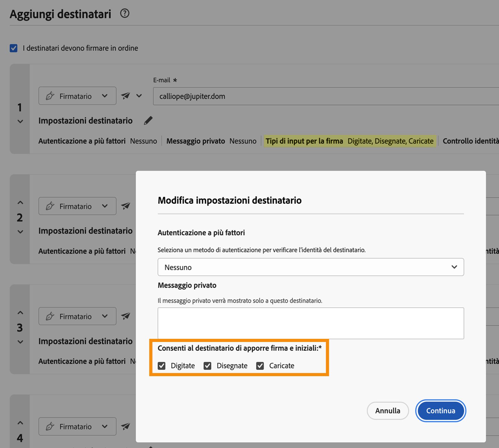Click the paper plane delivery icon for recipient 1
The image size is (499, 448).
click(x=126, y=96)
